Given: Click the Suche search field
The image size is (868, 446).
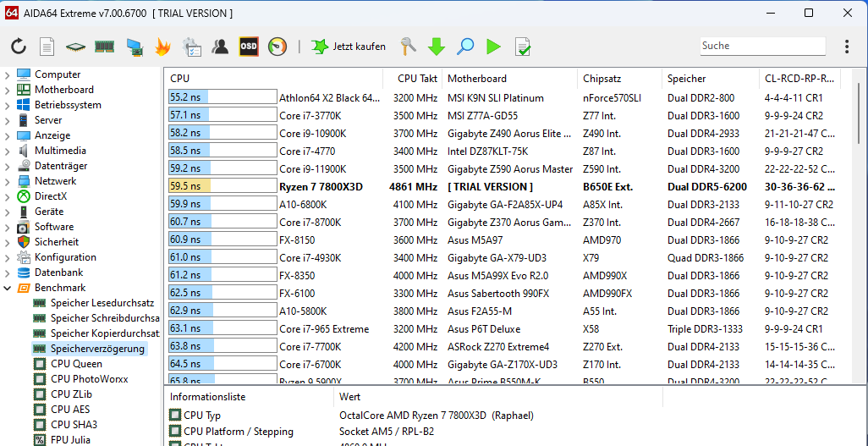Looking at the screenshot, I should [x=763, y=46].
